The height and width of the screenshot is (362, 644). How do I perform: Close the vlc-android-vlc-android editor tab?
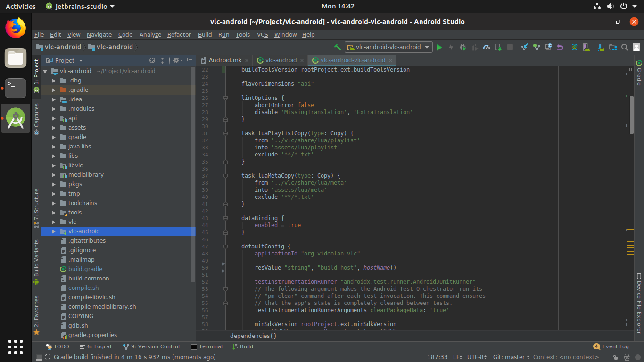click(390, 60)
